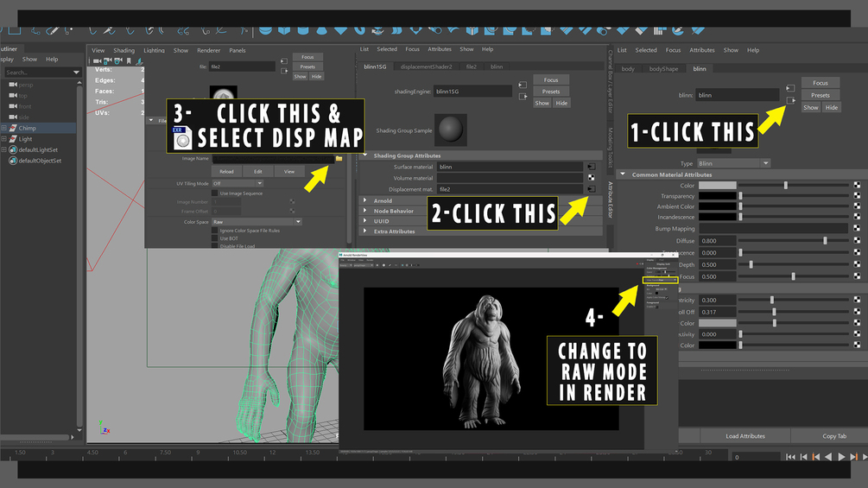Open the viewport Panels menu

click(238, 50)
